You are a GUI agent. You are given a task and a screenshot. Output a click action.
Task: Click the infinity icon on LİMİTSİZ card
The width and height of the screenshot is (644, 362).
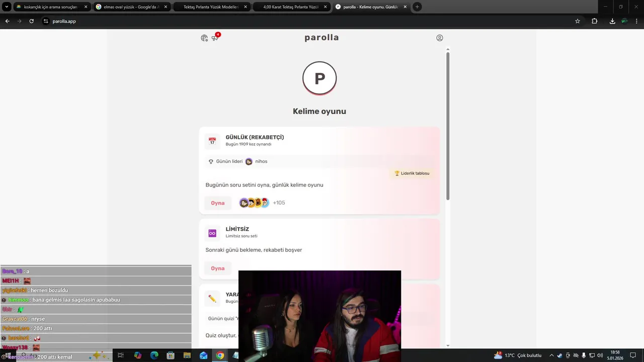212,233
